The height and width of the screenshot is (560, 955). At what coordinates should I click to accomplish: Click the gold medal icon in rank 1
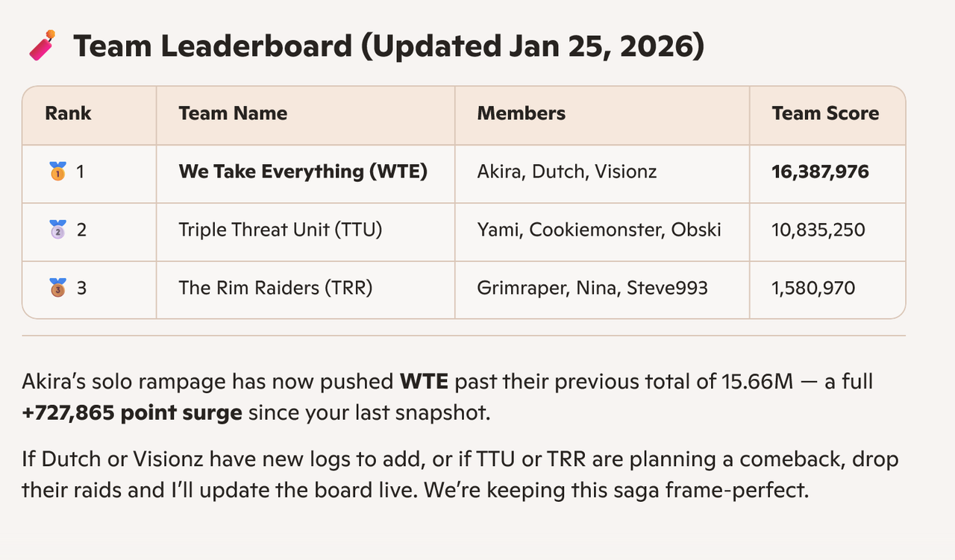pos(58,172)
